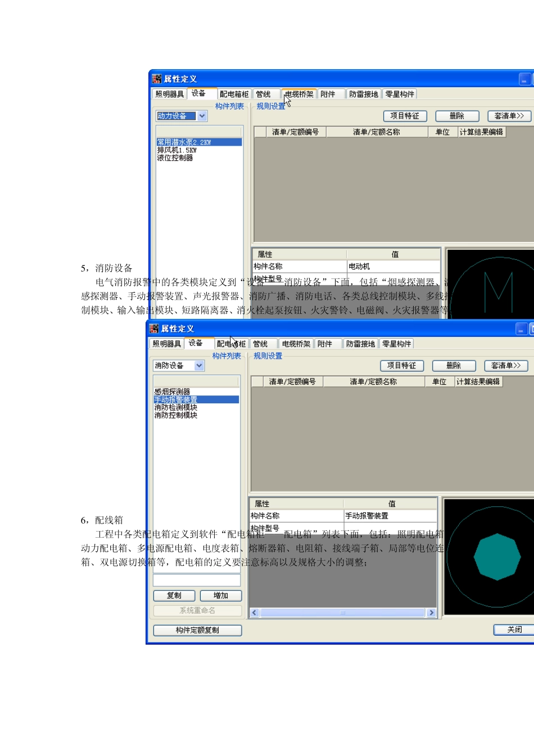
Task: Show 构件列表 pane in 动力设备 dialog
Action: point(229,106)
